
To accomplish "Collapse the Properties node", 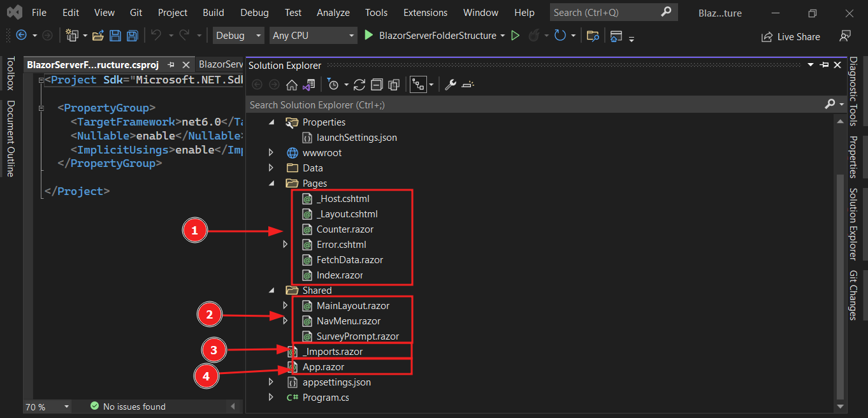I will coord(271,122).
